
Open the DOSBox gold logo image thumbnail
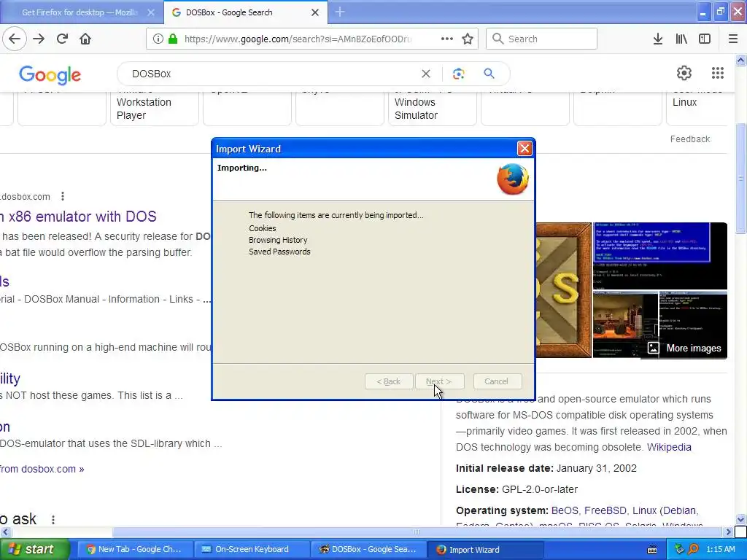pos(564,290)
